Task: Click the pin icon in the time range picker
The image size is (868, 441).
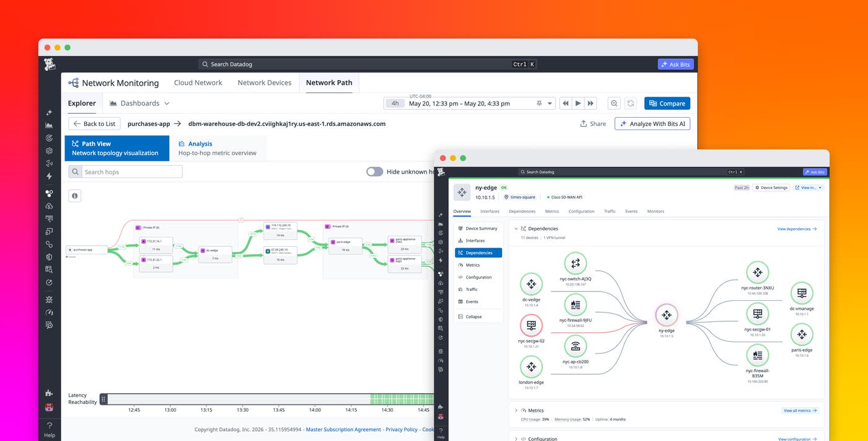Action: click(539, 104)
